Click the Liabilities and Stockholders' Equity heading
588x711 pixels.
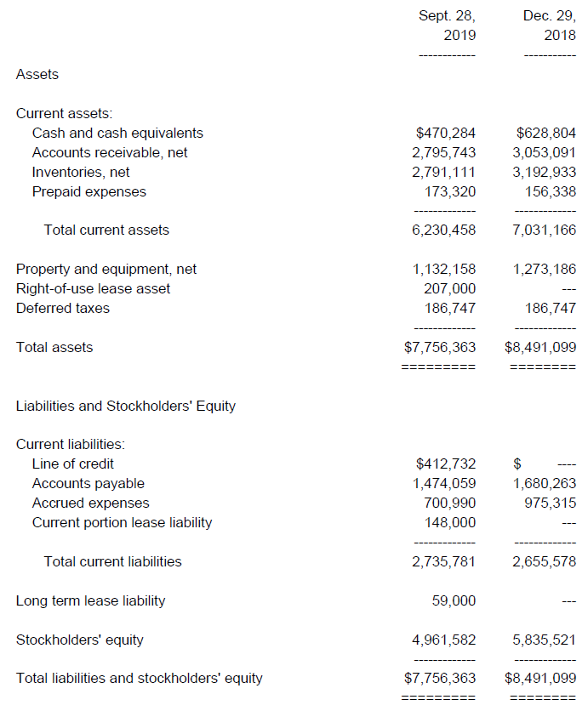point(126,406)
